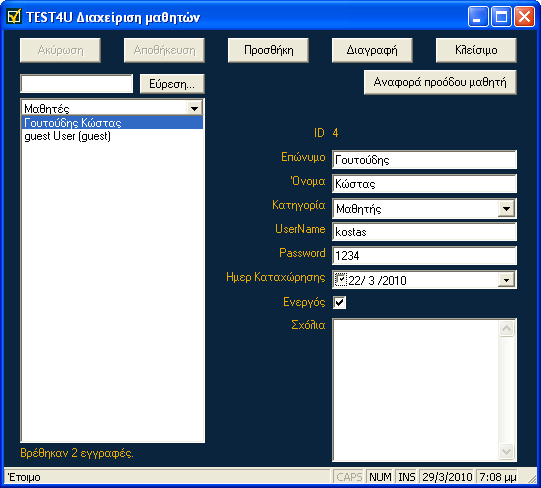Image resolution: width=541 pixels, height=488 pixels.
Task: Select Γουτούδης Κώστας in the student list
Action: pyautogui.click(x=112, y=123)
